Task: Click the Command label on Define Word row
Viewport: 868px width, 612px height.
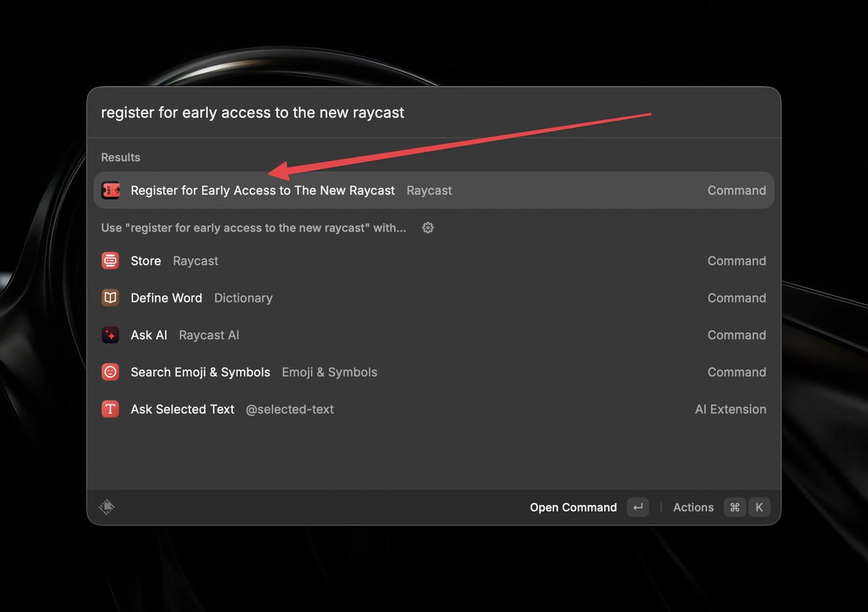Action: click(736, 298)
